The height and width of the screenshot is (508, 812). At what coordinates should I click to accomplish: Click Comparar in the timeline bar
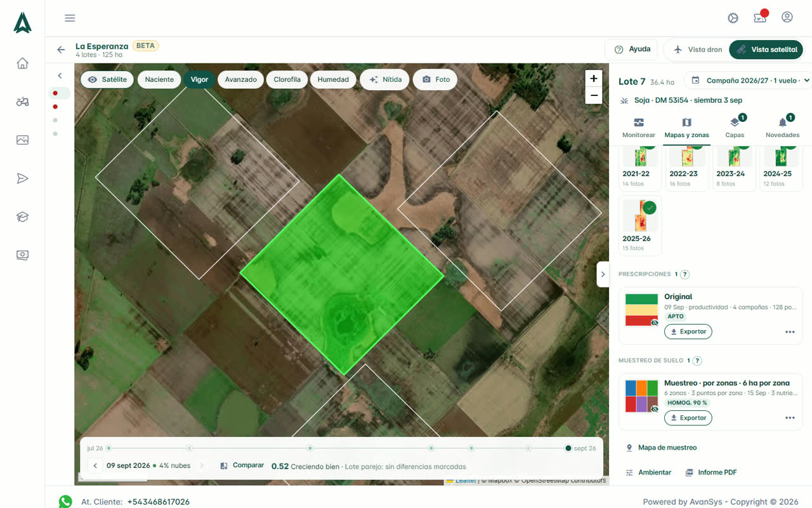point(242,465)
